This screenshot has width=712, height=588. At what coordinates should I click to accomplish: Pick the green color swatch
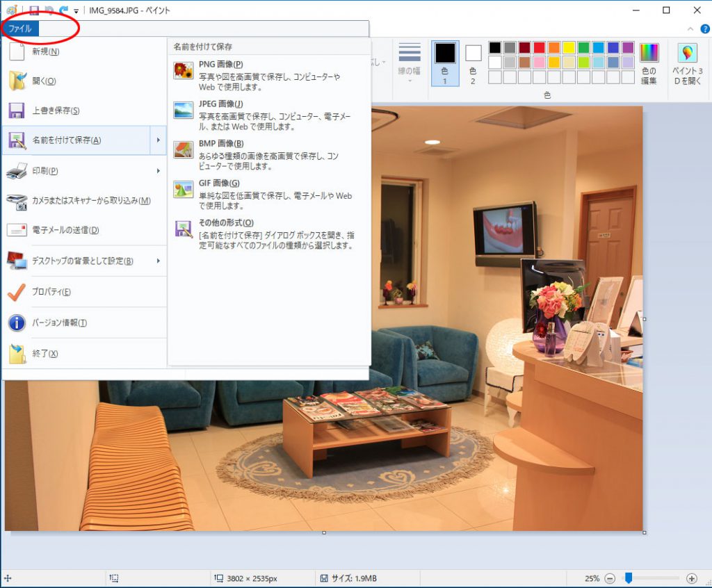pos(583,47)
